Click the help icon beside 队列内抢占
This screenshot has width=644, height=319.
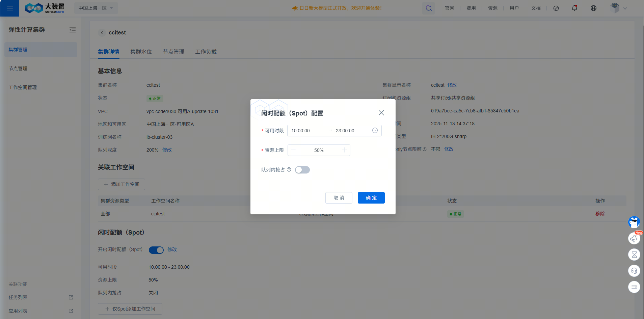[289, 170]
